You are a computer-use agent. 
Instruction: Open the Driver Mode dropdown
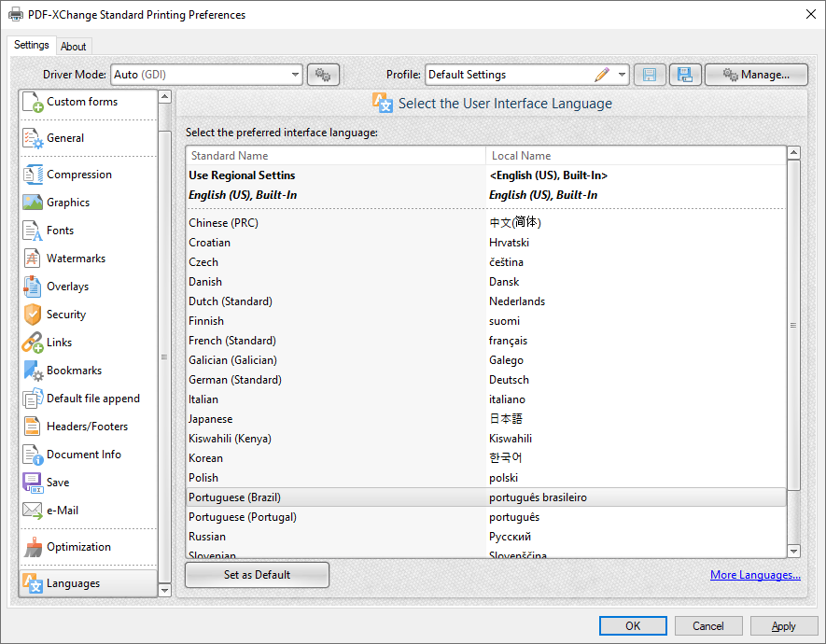[295, 74]
